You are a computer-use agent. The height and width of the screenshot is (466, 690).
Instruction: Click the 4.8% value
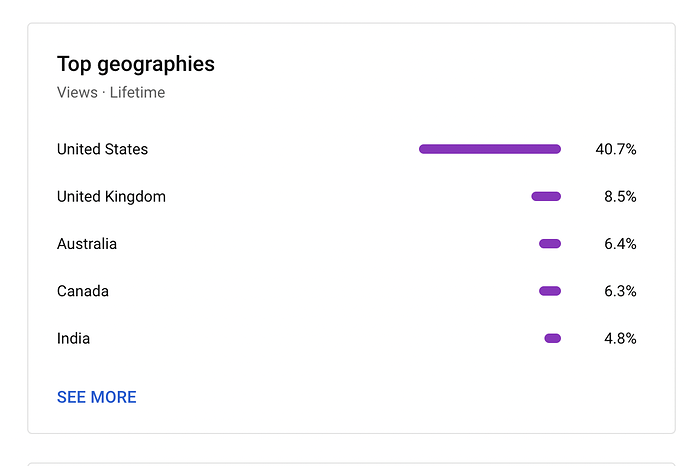point(620,338)
